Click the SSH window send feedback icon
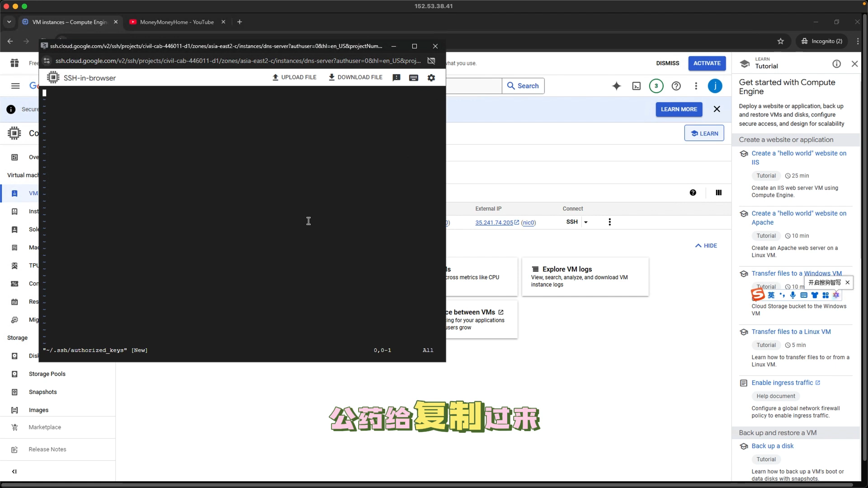The image size is (868, 488). [396, 78]
